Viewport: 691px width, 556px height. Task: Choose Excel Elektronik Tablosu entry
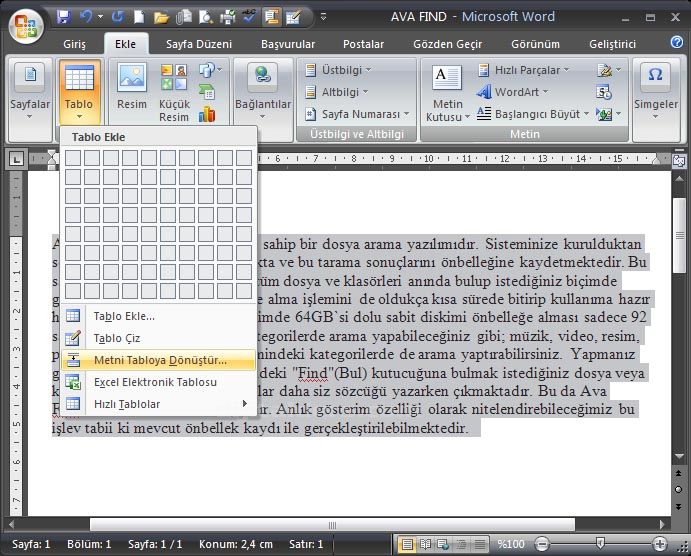point(158,382)
